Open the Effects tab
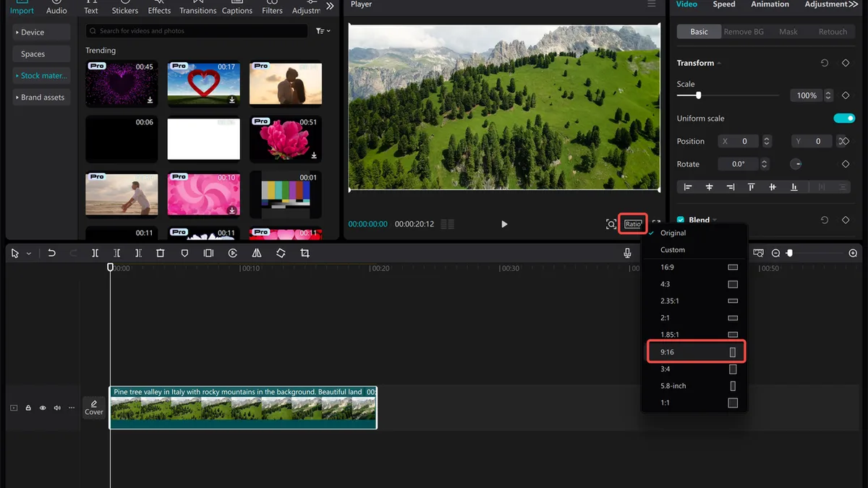868x488 pixels. pyautogui.click(x=159, y=7)
